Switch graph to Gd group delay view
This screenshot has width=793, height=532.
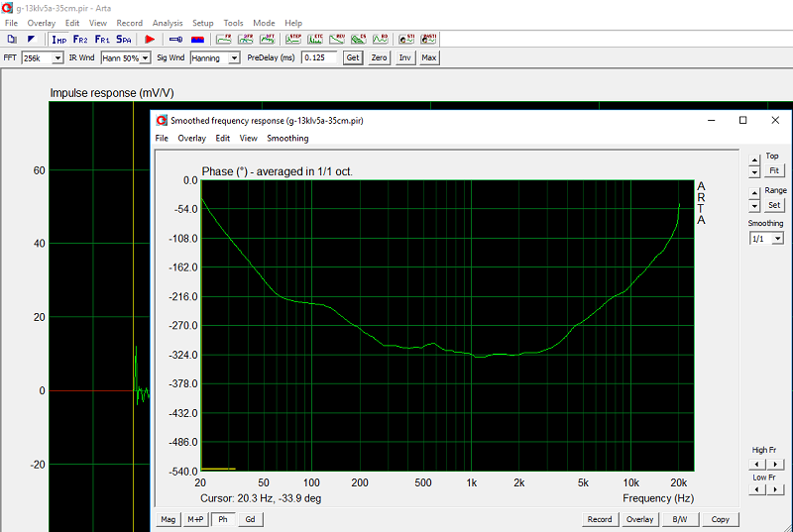pyautogui.click(x=251, y=519)
